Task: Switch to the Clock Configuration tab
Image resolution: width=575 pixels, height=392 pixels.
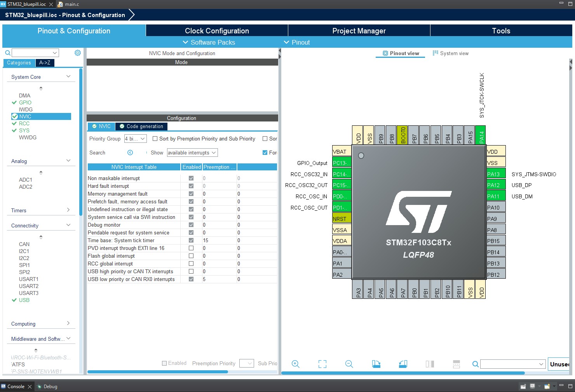Action: coord(216,31)
